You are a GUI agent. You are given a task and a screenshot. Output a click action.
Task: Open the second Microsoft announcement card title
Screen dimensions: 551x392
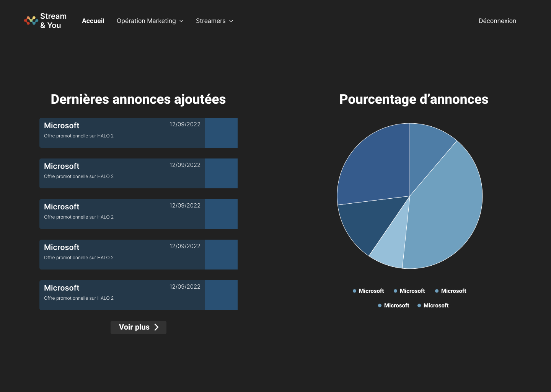(x=62, y=166)
